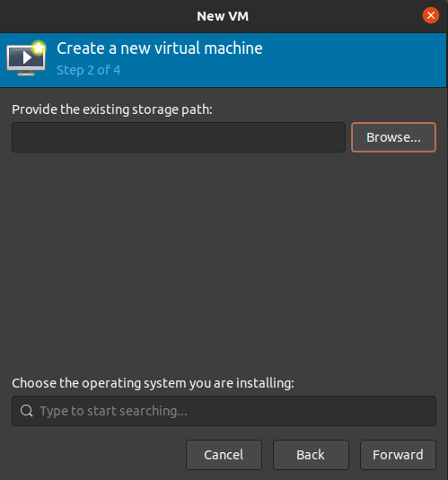
Task: Cancel the virtual machine creation
Action: (224, 455)
